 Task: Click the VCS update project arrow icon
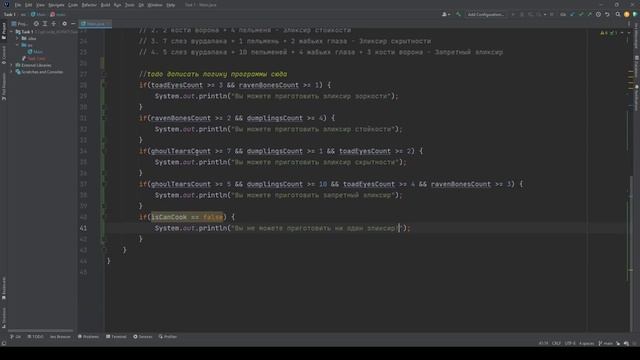tap(572, 14)
